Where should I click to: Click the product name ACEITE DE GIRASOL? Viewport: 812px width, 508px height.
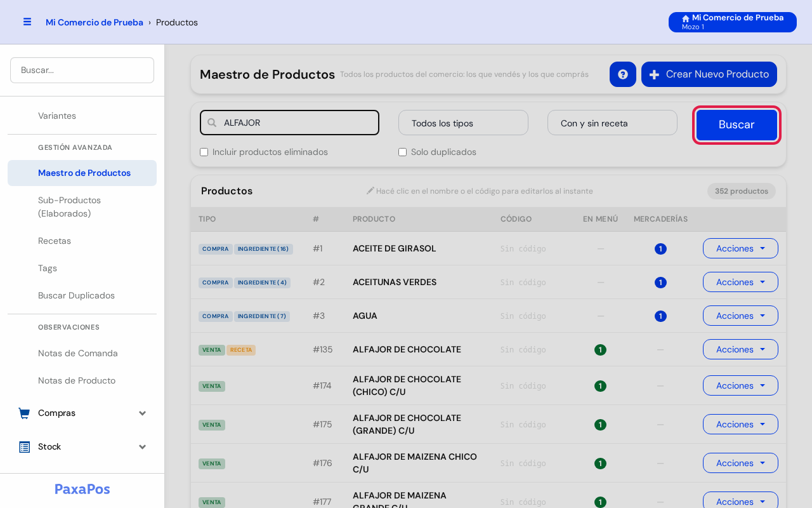pos(395,248)
